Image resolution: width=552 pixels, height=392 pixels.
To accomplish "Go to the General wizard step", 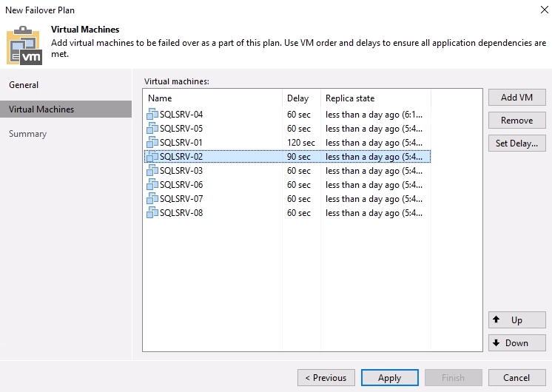I will click(x=24, y=85).
